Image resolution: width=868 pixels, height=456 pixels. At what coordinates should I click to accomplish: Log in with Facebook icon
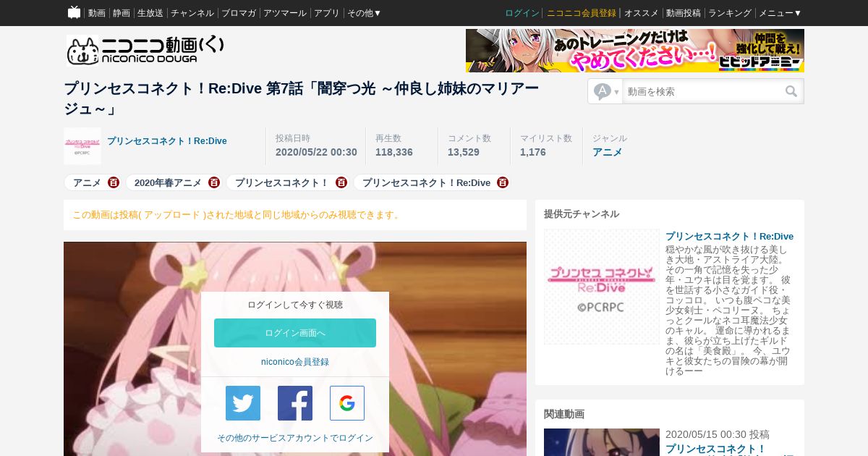tap(295, 403)
